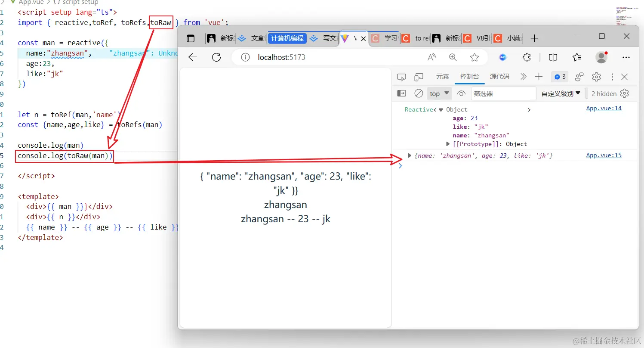Toggle the console sidebar icon
Screen dimensions: 644x348
click(401, 93)
